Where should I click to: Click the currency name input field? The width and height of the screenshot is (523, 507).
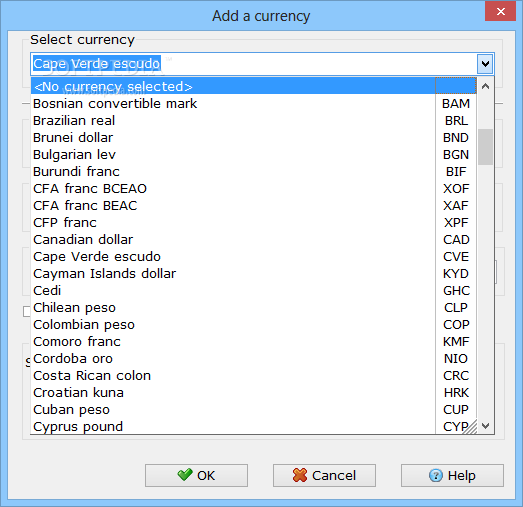click(x=254, y=63)
